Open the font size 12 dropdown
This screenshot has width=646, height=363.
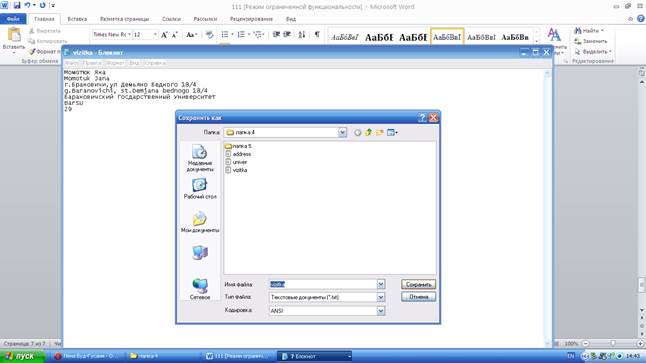pos(155,35)
